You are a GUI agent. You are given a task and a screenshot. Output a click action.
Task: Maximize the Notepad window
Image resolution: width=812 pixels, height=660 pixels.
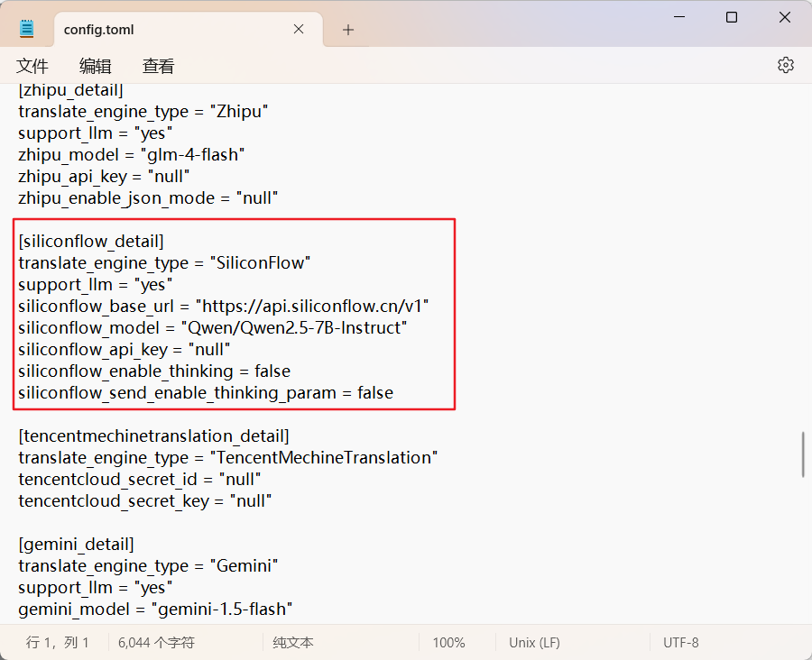732,17
